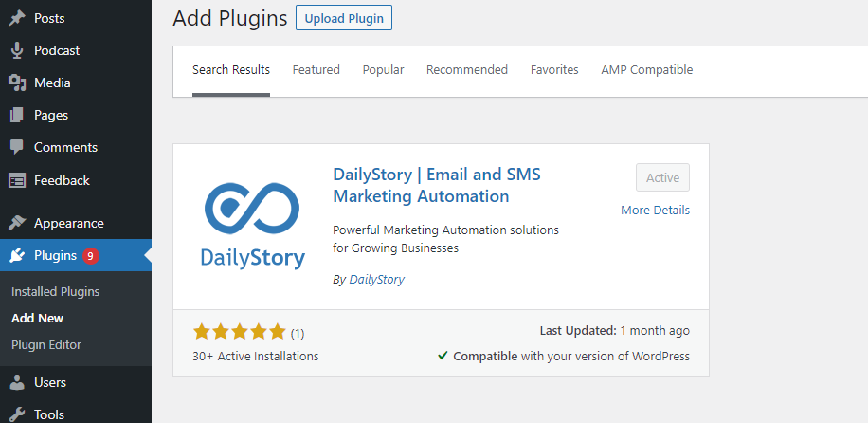Click the green compatibility checkmark
868x423 pixels.
(443, 356)
